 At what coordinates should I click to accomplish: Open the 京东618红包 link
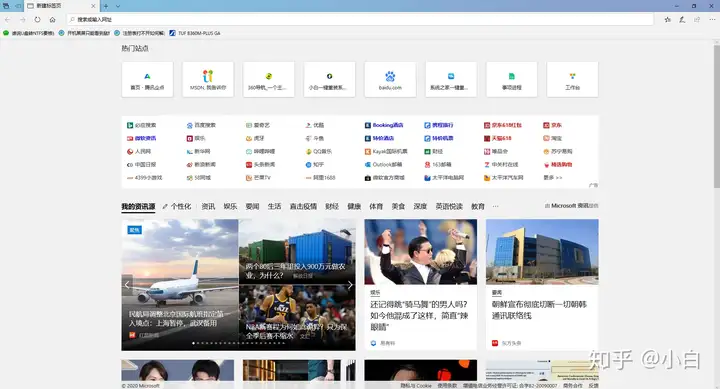pos(503,125)
